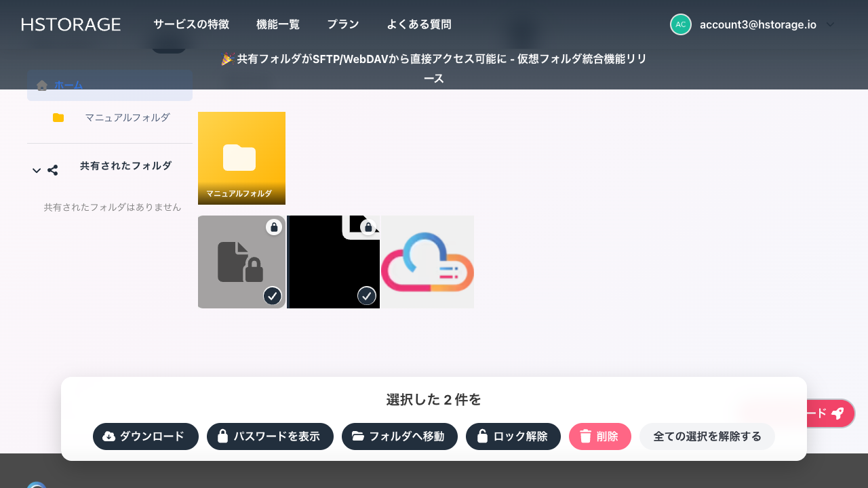The width and height of the screenshot is (868, 488).
Task: Click 共有されたフォルダはありません text
Action: (113, 207)
